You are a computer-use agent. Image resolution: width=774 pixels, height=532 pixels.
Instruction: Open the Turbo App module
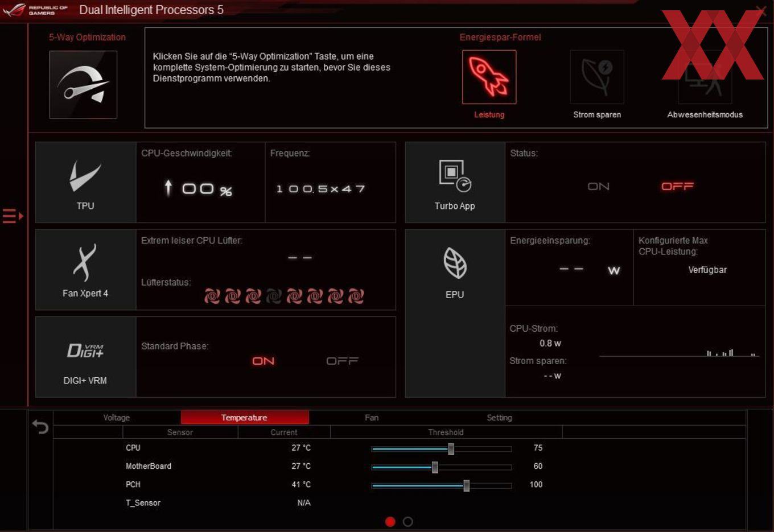(455, 182)
